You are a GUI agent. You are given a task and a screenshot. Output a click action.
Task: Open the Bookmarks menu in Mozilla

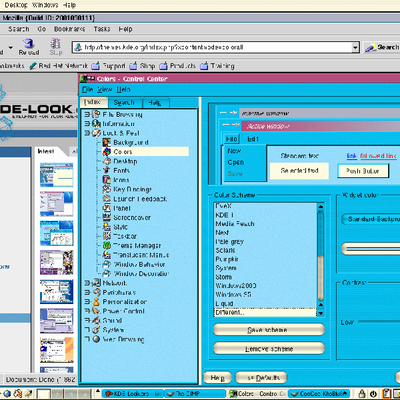coord(69,29)
